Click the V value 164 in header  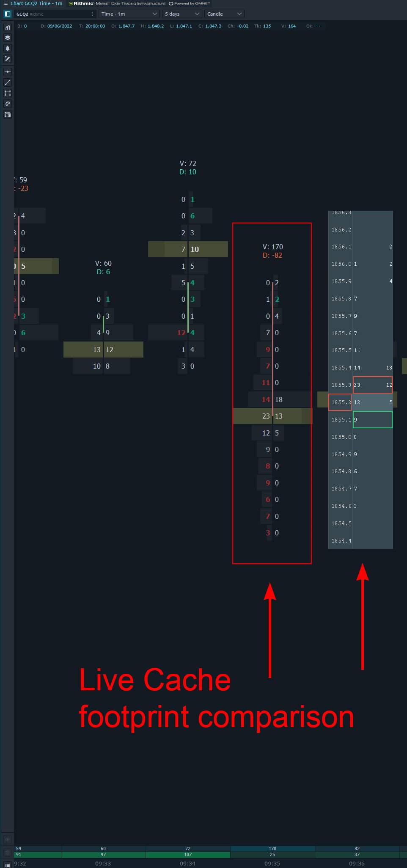[x=292, y=26]
